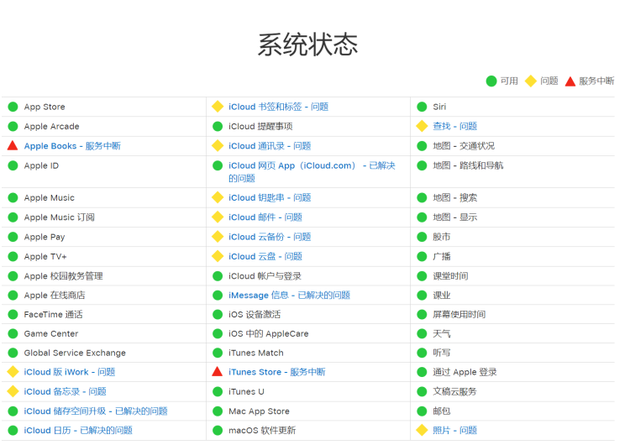Click green status dot beside Apple Arcade
The width and height of the screenshot is (630, 445).
[13, 126]
